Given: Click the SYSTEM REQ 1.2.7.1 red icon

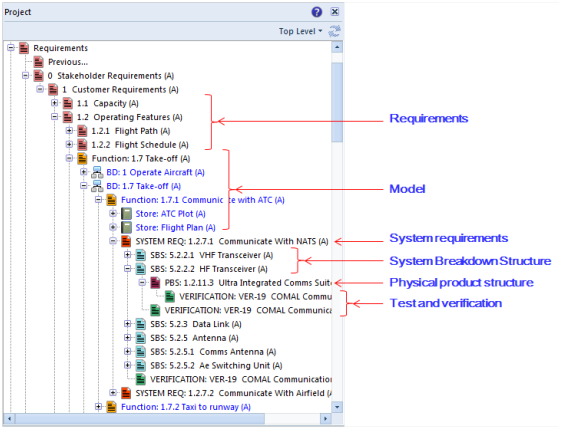Looking at the screenshot, I should [x=126, y=242].
